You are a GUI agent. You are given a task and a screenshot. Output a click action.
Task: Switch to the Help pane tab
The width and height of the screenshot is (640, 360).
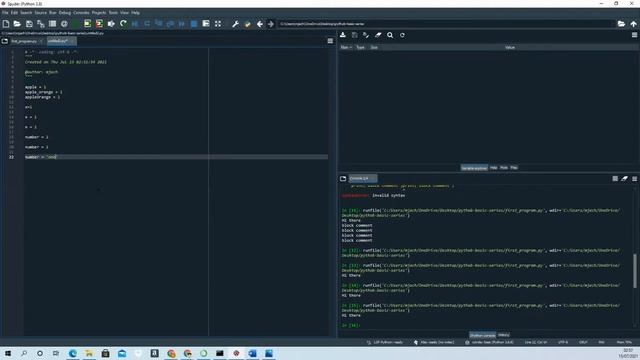493,168
